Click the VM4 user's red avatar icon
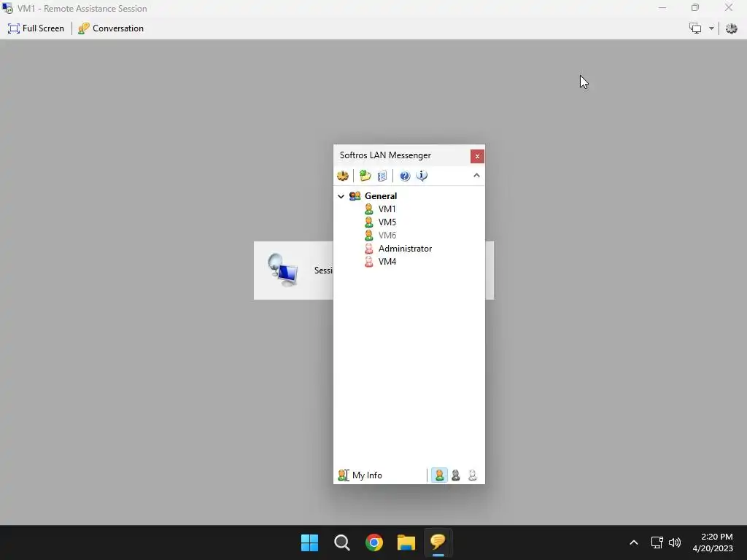The height and width of the screenshot is (560, 747). pos(368,262)
